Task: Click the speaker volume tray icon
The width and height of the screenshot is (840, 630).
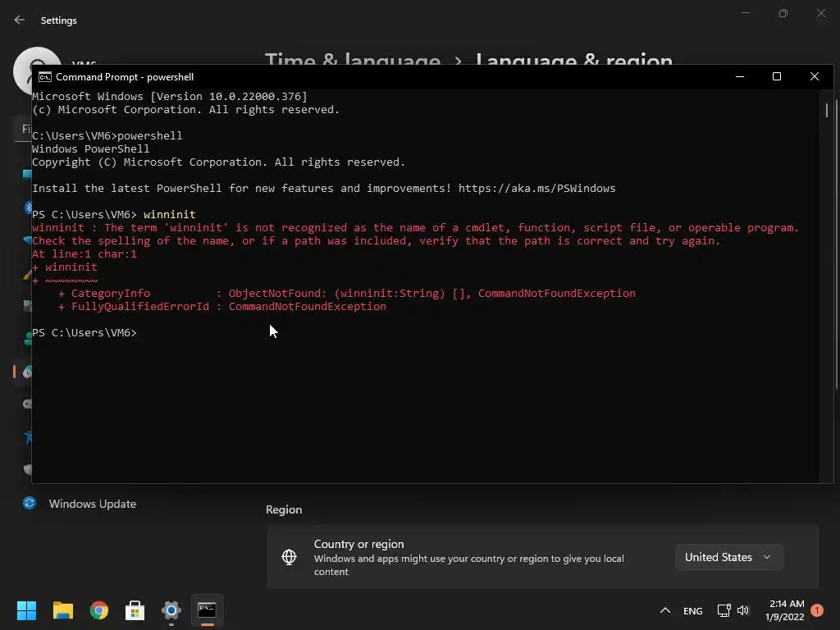Action: point(743,610)
